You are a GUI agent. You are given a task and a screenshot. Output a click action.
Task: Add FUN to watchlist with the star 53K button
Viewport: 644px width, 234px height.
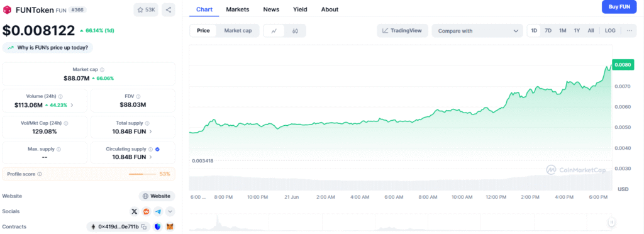tap(146, 10)
